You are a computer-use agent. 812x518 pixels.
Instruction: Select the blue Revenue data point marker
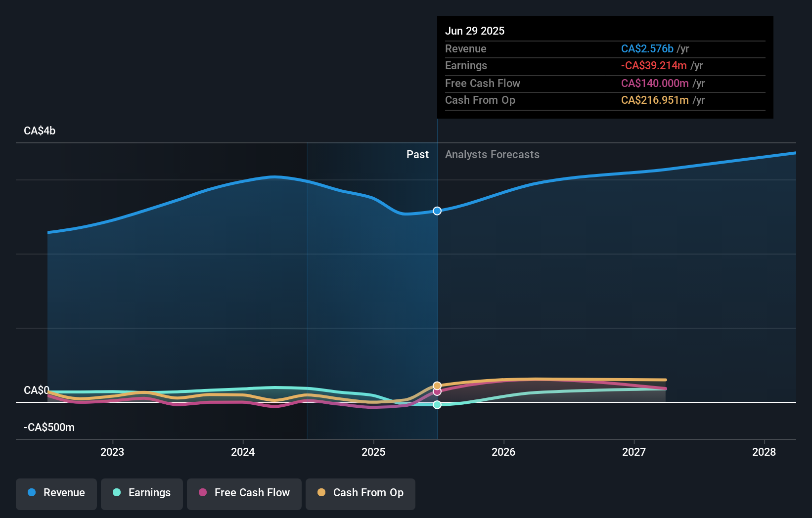437,211
